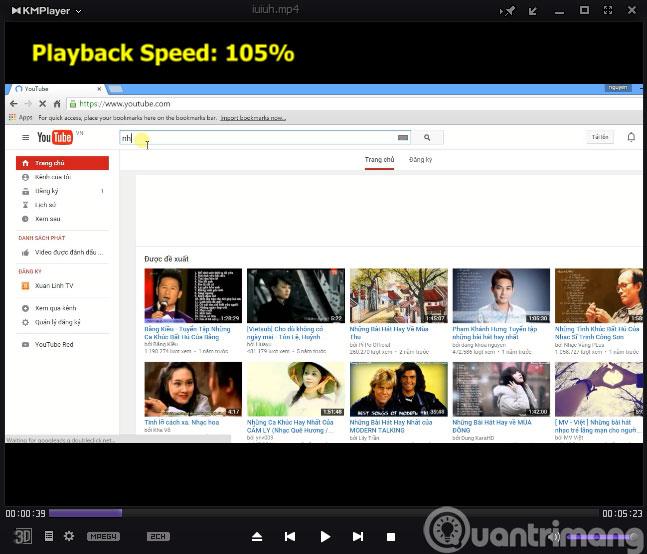Open the Apps bookmark shortcut
The image size is (647, 554).
point(21,118)
